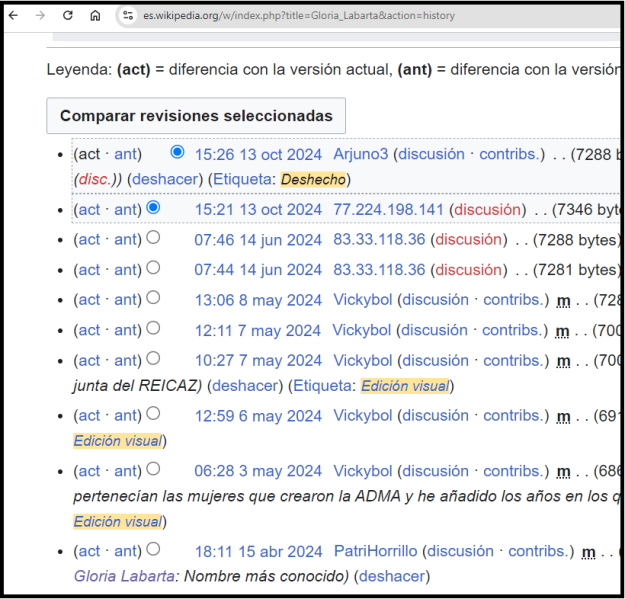Select radio button for 15:21 13 oct 2024 revision
625x599 pixels.
tap(153, 207)
